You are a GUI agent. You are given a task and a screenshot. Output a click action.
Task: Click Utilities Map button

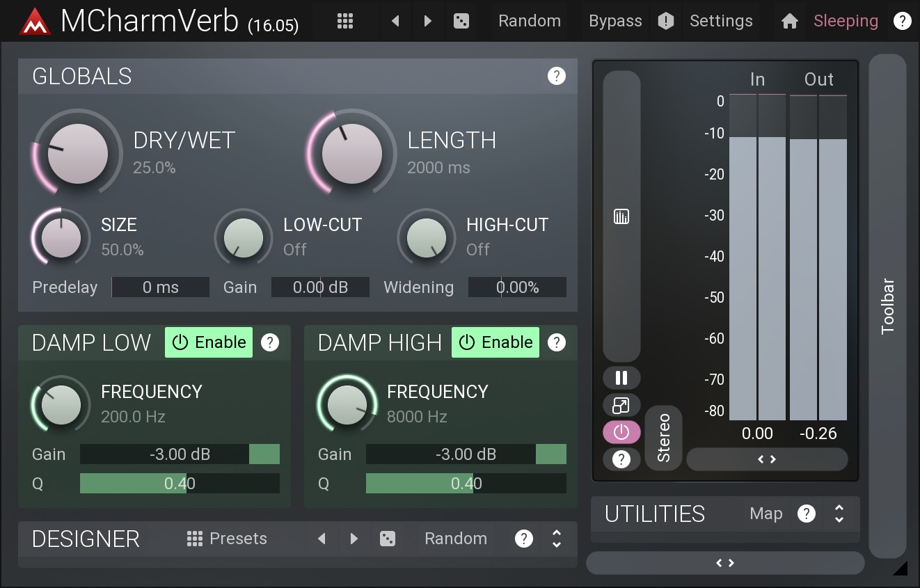[766, 514]
